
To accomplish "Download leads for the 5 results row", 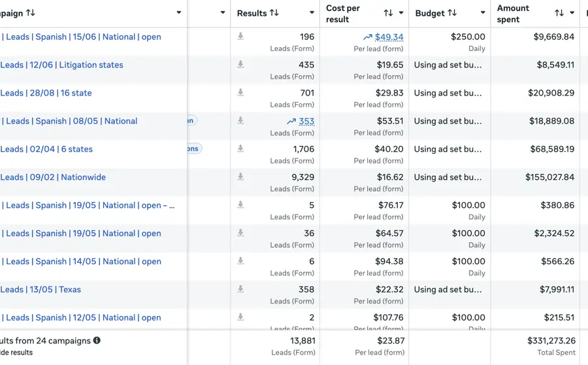I will point(240,205).
